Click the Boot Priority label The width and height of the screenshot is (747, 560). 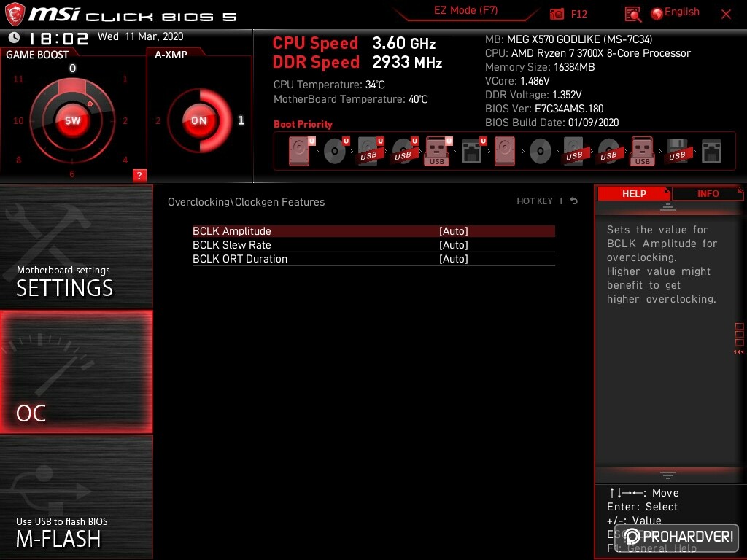click(303, 124)
